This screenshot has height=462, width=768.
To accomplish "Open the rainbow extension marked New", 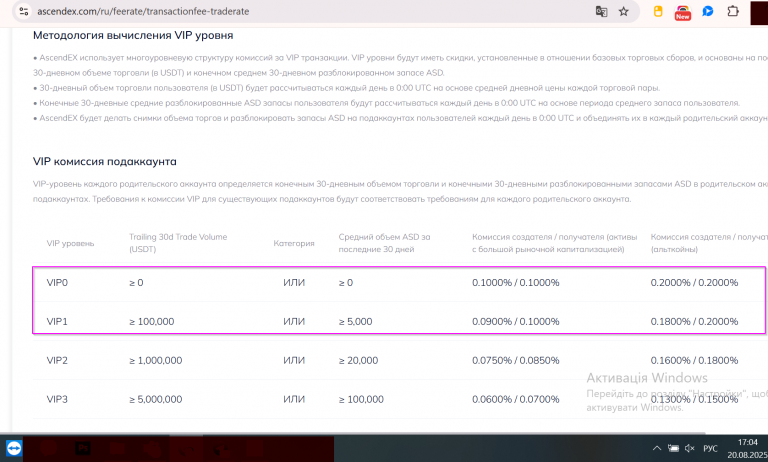I will pyautogui.click(x=682, y=12).
